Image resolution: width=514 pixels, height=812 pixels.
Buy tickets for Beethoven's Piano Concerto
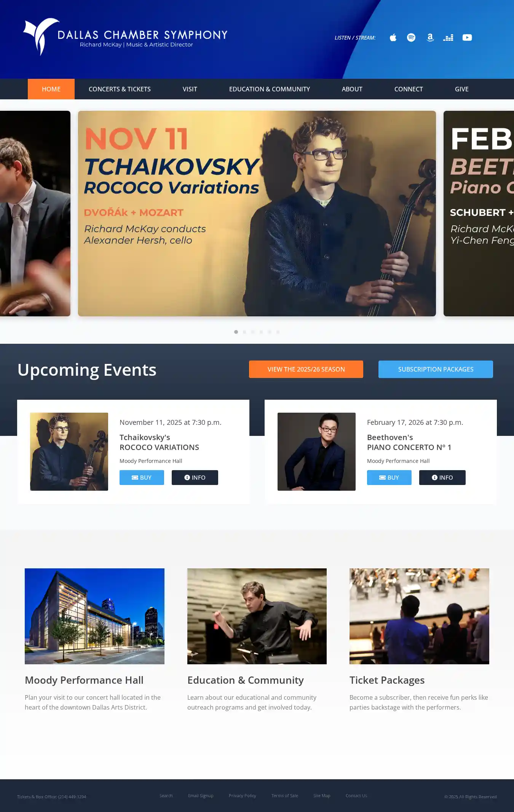pyautogui.click(x=389, y=477)
